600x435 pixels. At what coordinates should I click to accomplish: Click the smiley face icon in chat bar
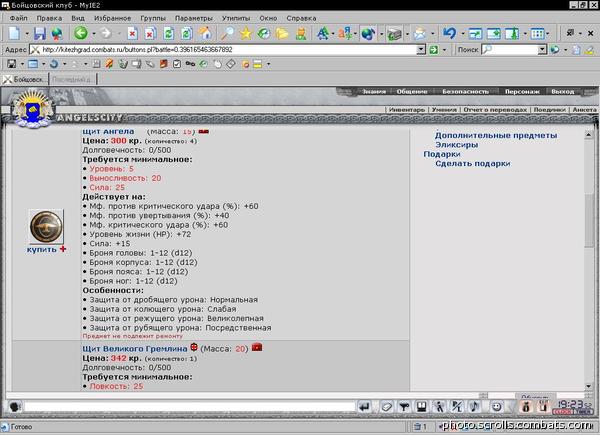497,407
